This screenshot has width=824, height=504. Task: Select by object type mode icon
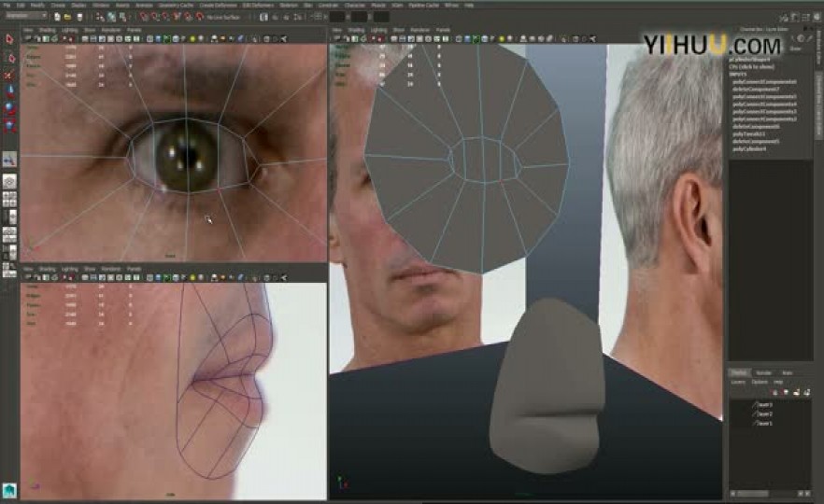(x=111, y=17)
